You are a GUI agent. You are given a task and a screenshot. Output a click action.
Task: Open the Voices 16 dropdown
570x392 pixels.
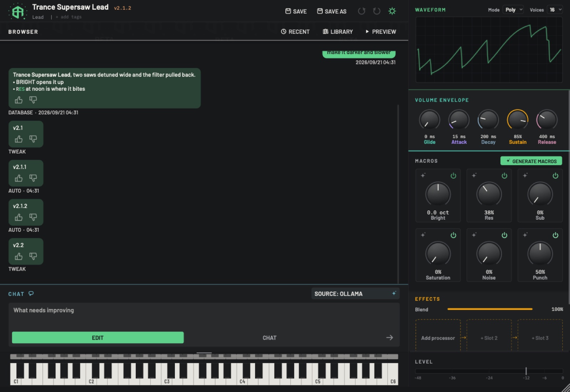tap(555, 10)
